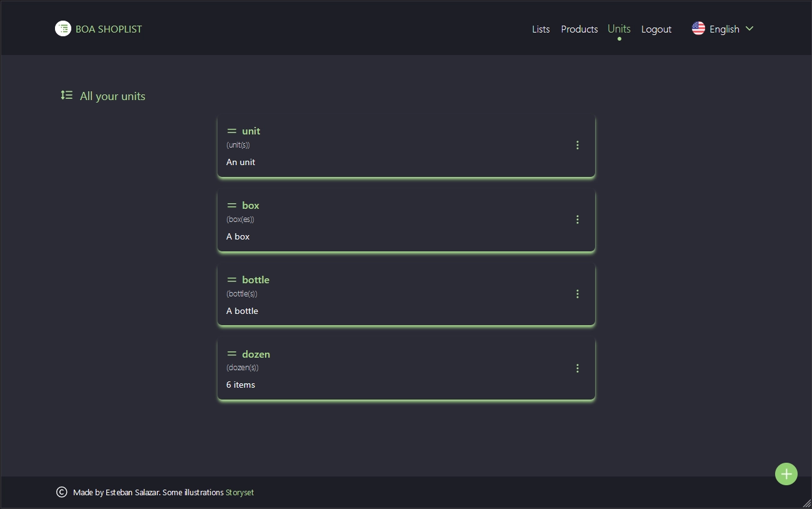Click the dozen unit card title
Viewport: 812px width, 509px height.
coord(256,355)
